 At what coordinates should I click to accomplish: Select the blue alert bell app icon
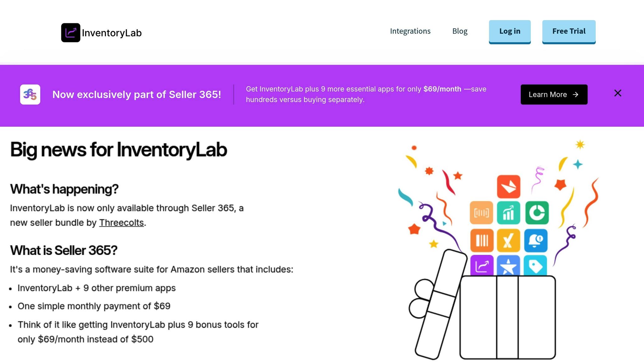(536, 241)
